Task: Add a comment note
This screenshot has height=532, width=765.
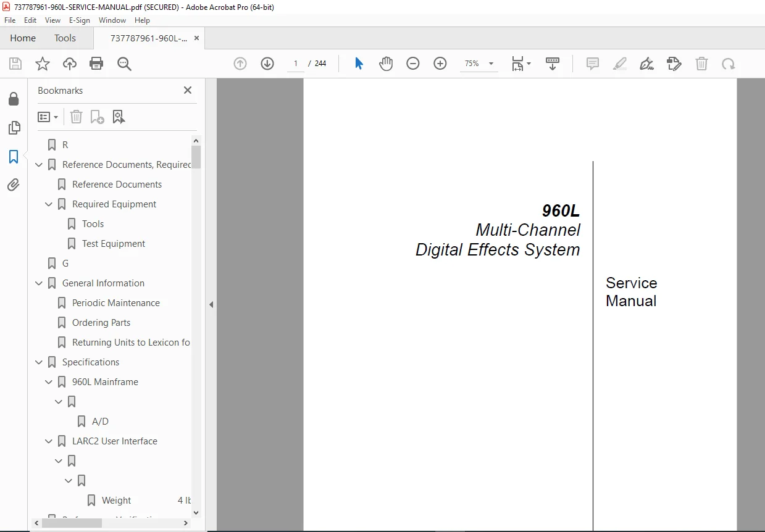Action: (x=593, y=64)
